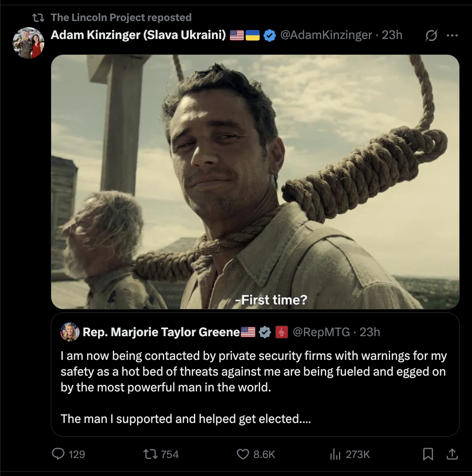Click the 23h timestamp beside @AdamKinzinger

click(x=392, y=35)
